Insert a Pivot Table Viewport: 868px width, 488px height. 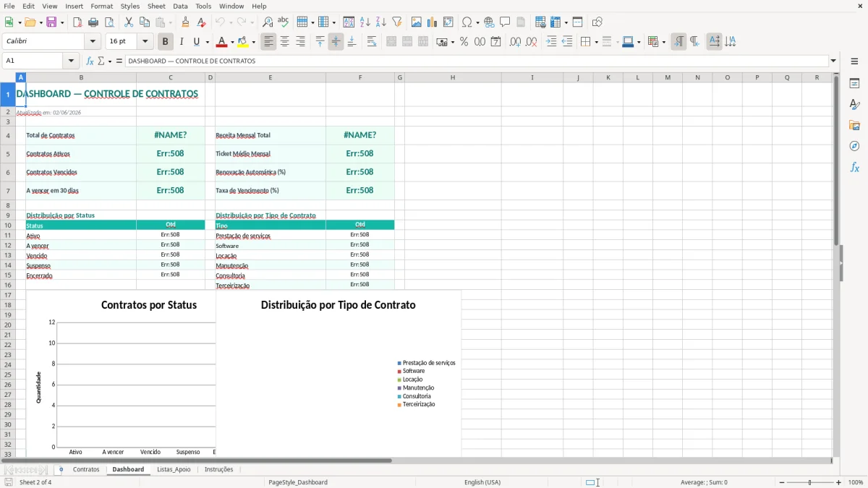448,22
